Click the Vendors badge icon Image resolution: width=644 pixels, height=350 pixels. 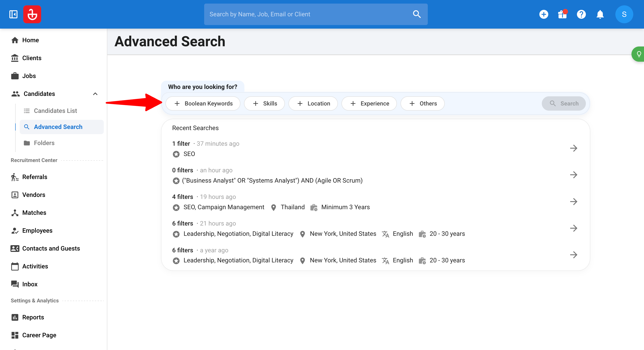point(15,195)
